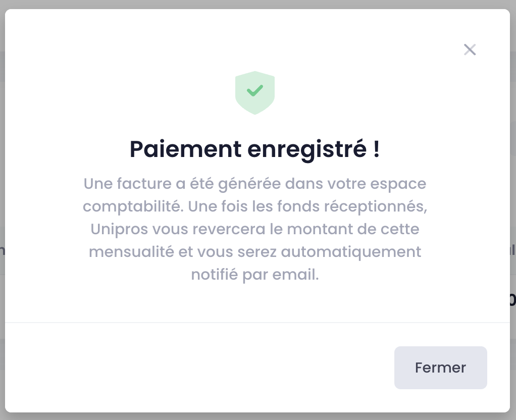Dismiss the dialog with the X icon
The height and width of the screenshot is (420, 516).
470,49
